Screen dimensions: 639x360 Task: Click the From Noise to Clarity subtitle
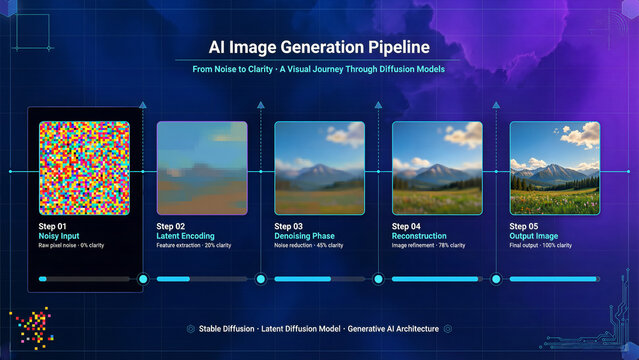click(319, 69)
